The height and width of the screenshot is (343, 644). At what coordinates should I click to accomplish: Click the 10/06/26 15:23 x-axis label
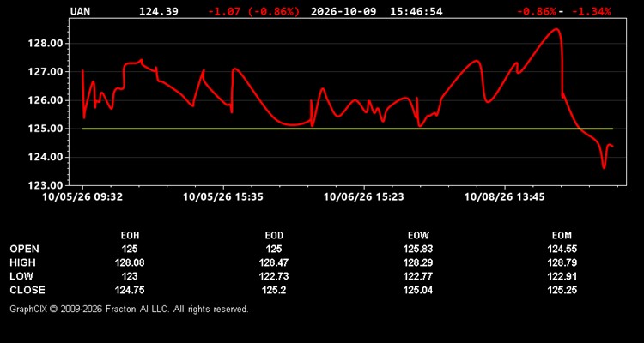click(364, 197)
